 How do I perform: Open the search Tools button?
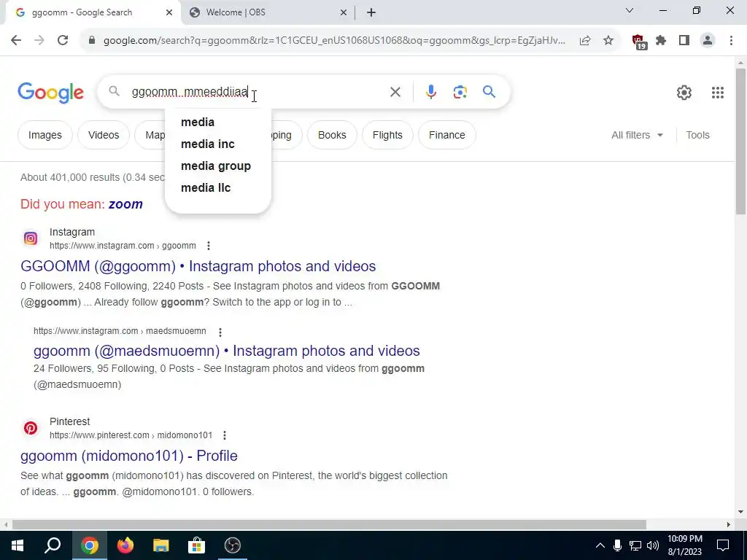point(697,135)
